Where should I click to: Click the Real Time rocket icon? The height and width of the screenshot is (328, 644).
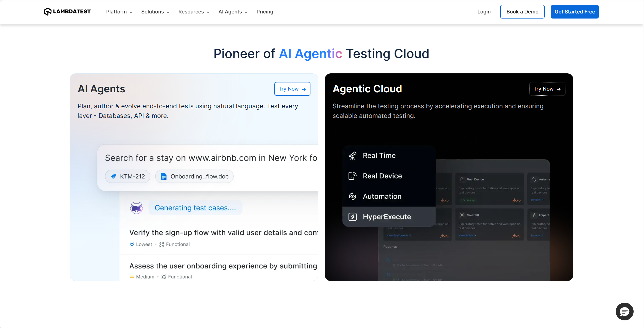coord(352,156)
